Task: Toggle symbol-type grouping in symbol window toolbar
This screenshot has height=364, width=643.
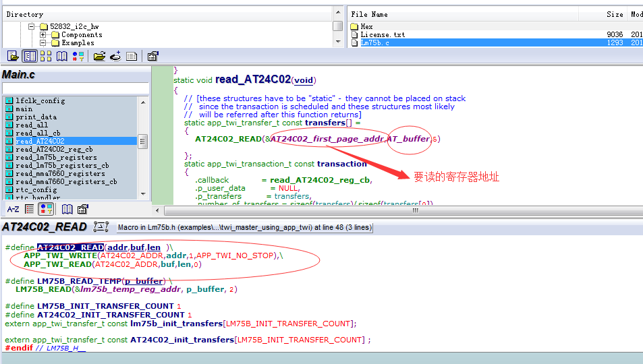Action: click(x=46, y=210)
